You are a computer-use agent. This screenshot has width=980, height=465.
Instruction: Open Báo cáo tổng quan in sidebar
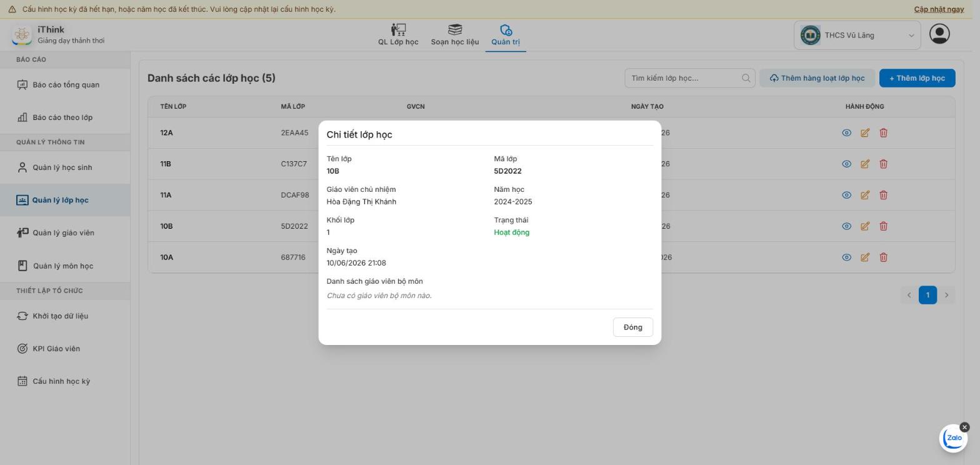pyautogui.click(x=65, y=85)
